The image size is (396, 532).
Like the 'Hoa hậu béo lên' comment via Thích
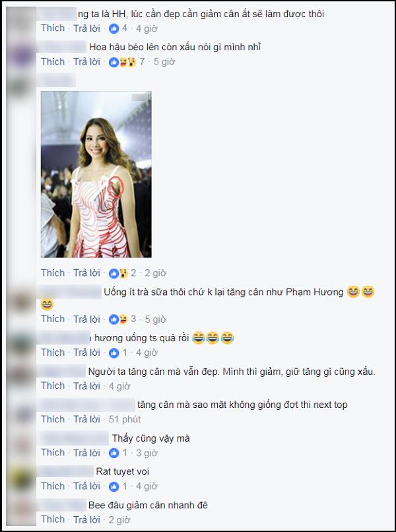[x=53, y=62]
